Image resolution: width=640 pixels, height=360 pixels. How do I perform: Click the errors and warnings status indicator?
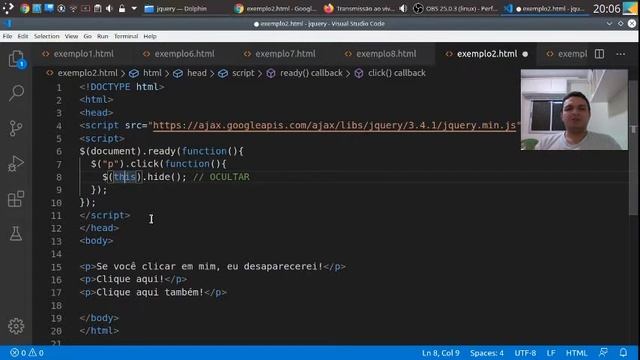coord(27,353)
